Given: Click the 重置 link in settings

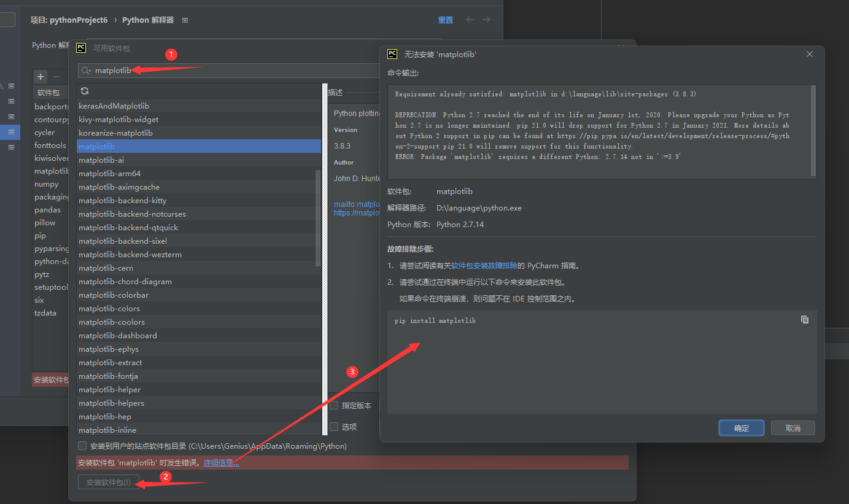Looking at the screenshot, I should point(446,20).
